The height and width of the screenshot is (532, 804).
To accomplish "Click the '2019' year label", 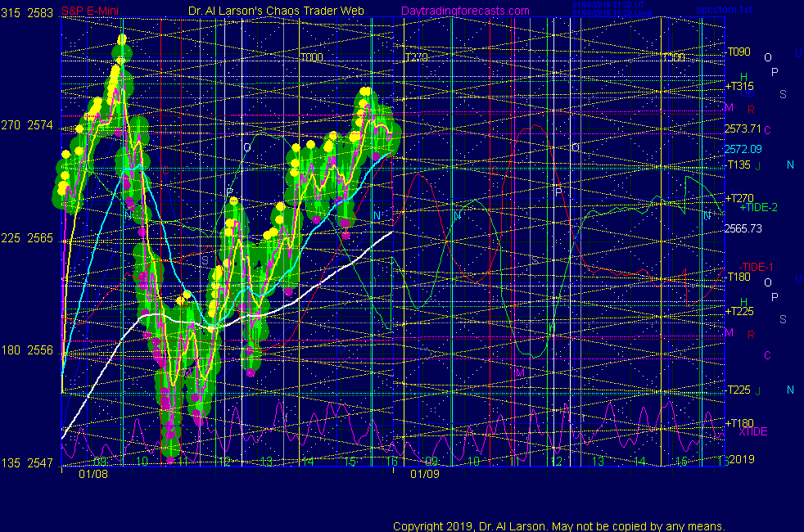I will pos(742,459).
